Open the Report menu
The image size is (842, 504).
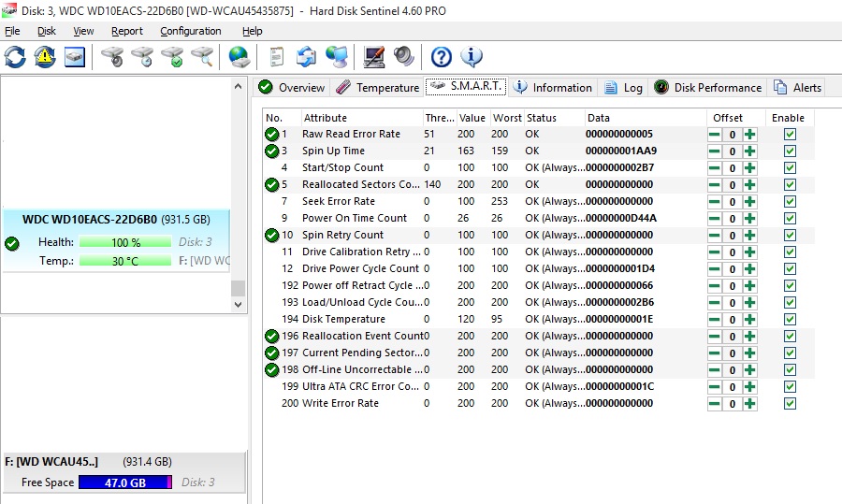127,31
